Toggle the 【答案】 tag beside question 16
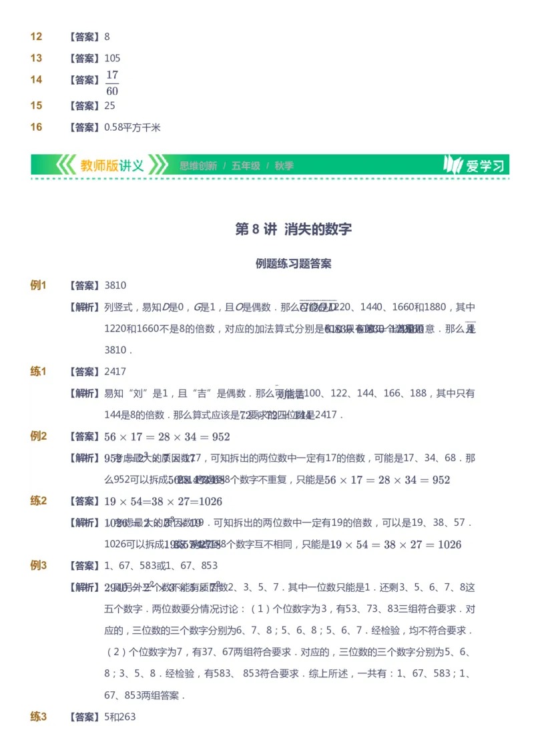The height and width of the screenshot is (756, 534). coord(85,127)
